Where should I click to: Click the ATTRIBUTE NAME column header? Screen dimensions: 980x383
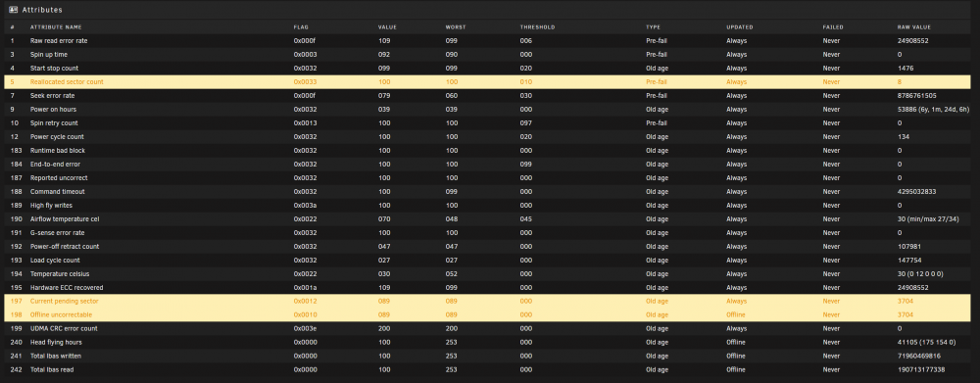click(x=56, y=27)
